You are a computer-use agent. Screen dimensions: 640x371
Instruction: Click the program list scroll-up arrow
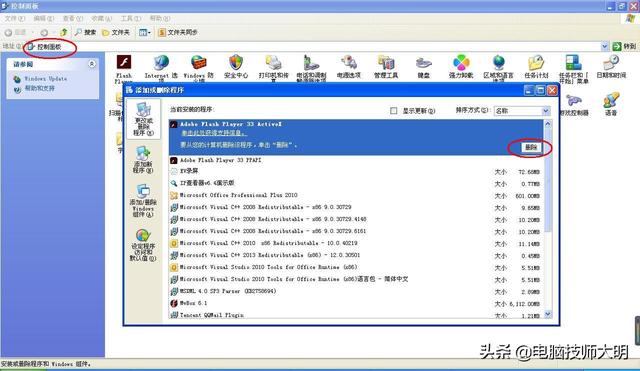tap(547, 124)
